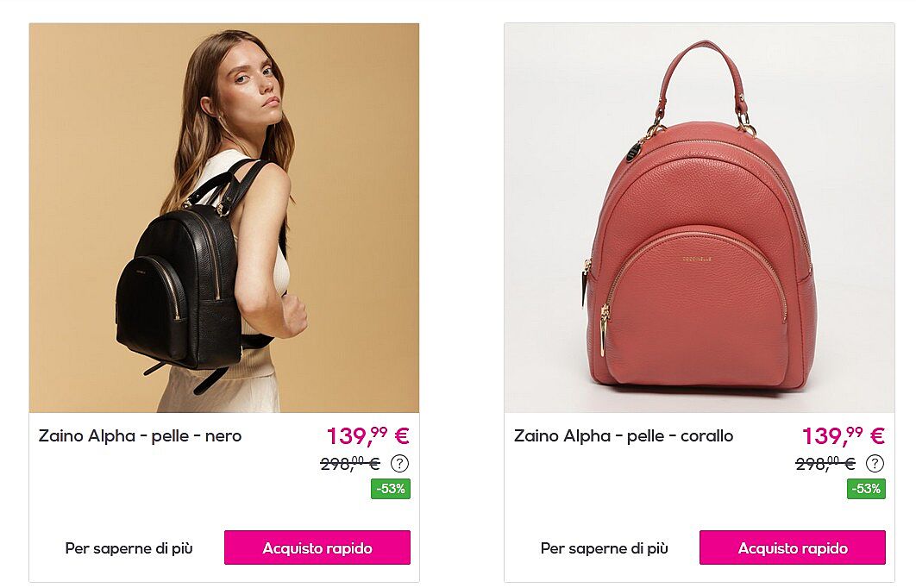Open quick purchase for the nero backpack
Image resolution: width=916 pixels, height=588 pixels.
point(317,547)
